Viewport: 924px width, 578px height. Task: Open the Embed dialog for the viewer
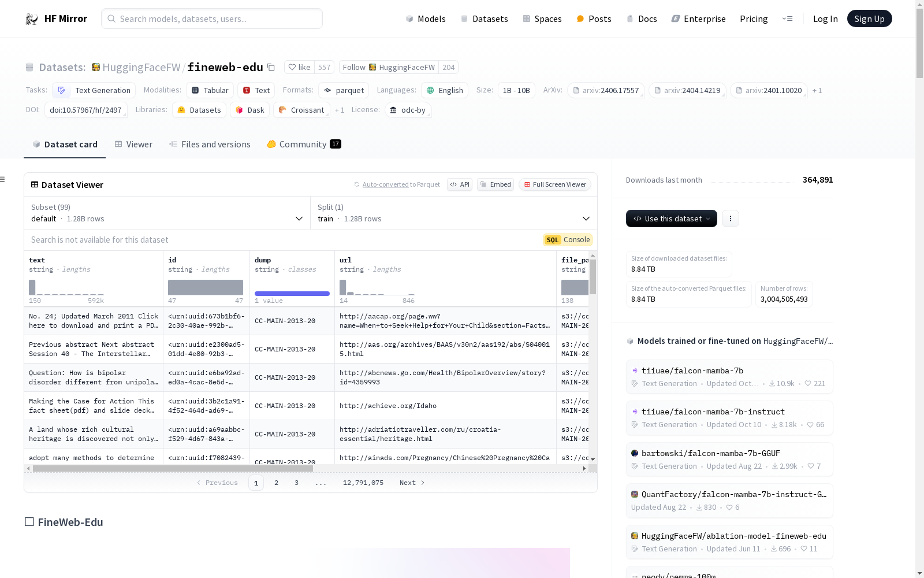[x=495, y=184]
